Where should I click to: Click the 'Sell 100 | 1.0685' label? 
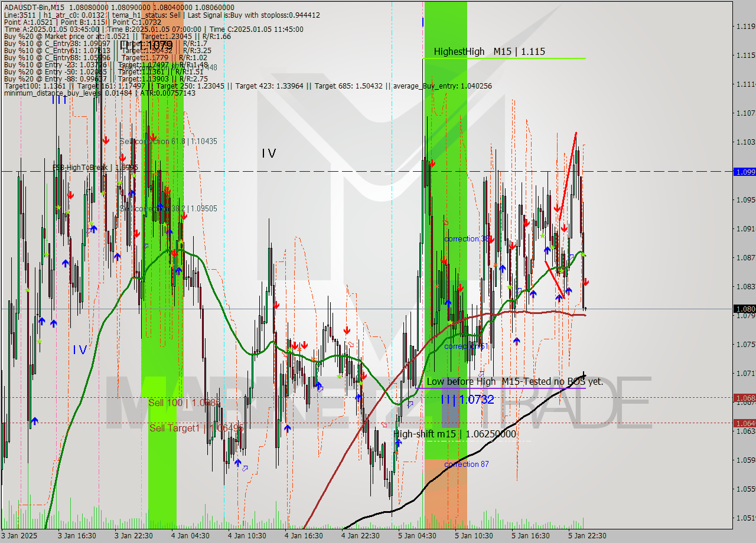(184, 403)
